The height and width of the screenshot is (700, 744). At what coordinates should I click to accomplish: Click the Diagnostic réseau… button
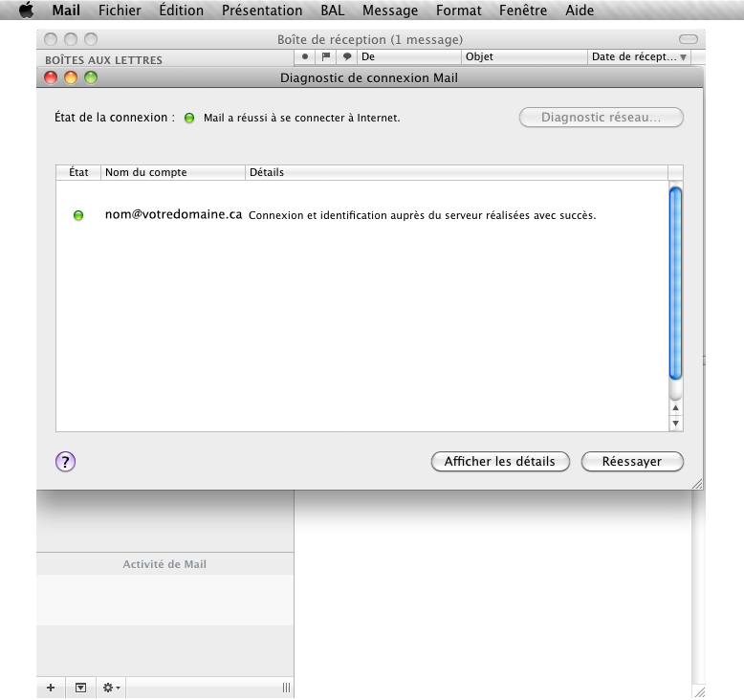[602, 118]
